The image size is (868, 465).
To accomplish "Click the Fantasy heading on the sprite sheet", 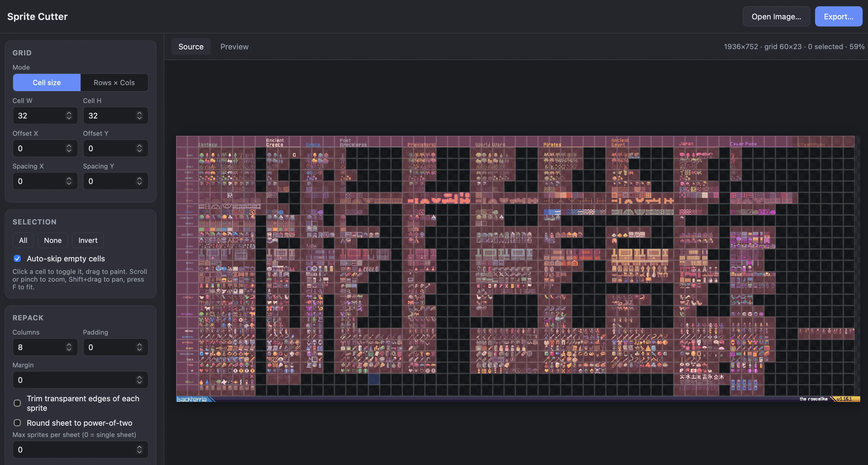I will (x=208, y=145).
